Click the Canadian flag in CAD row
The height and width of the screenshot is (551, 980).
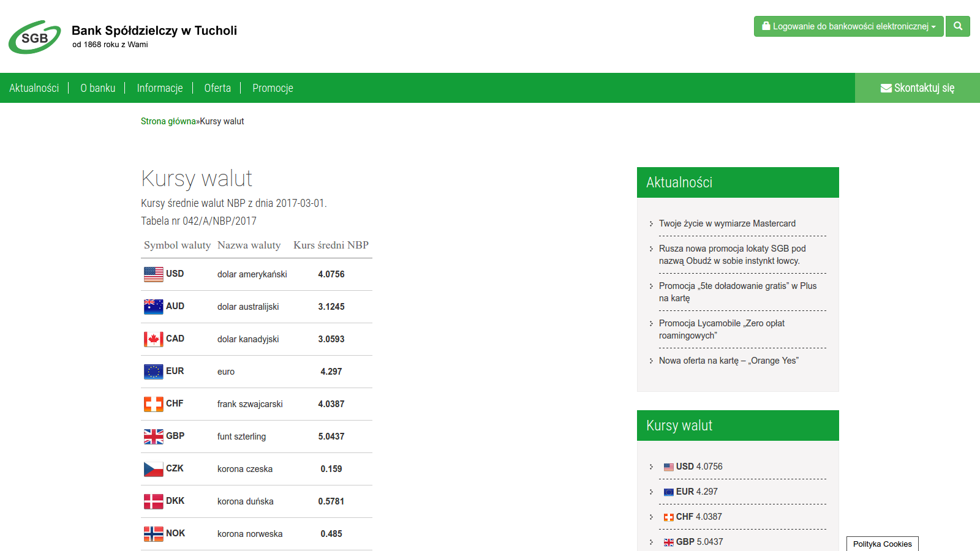(153, 339)
